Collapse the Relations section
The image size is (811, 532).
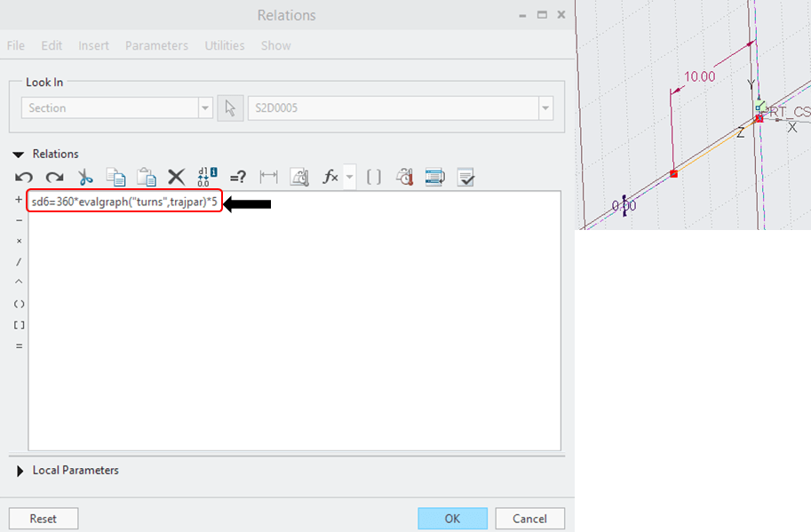pos(19,155)
